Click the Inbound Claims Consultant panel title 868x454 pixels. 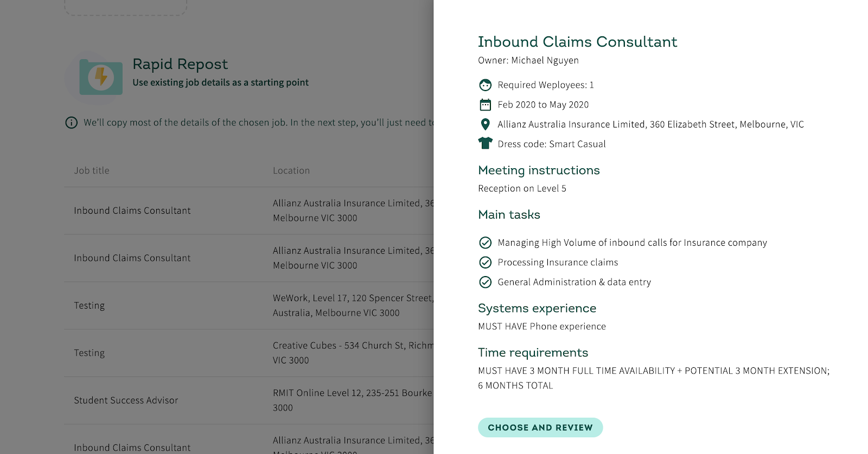pos(577,42)
